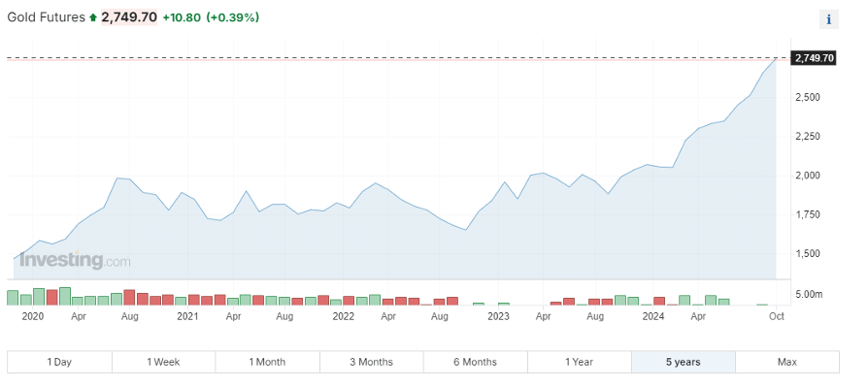Choose the 3 Months range tab
The height and width of the screenshot is (388, 868).
coord(371,362)
